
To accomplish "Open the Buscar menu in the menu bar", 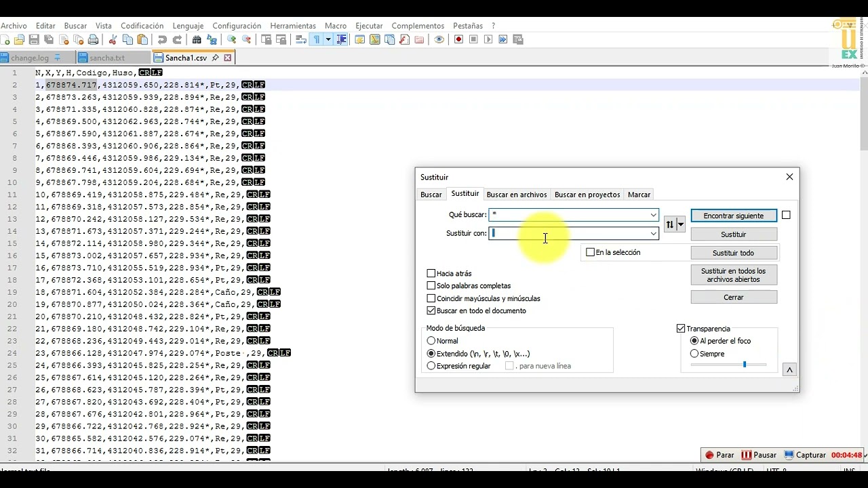I will pos(75,26).
